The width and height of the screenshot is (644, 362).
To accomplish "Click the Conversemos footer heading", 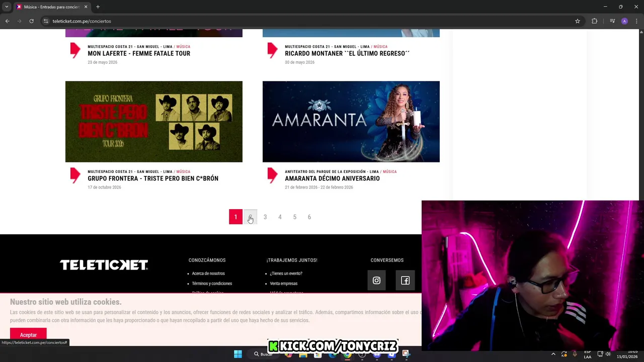I will point(387,260).
